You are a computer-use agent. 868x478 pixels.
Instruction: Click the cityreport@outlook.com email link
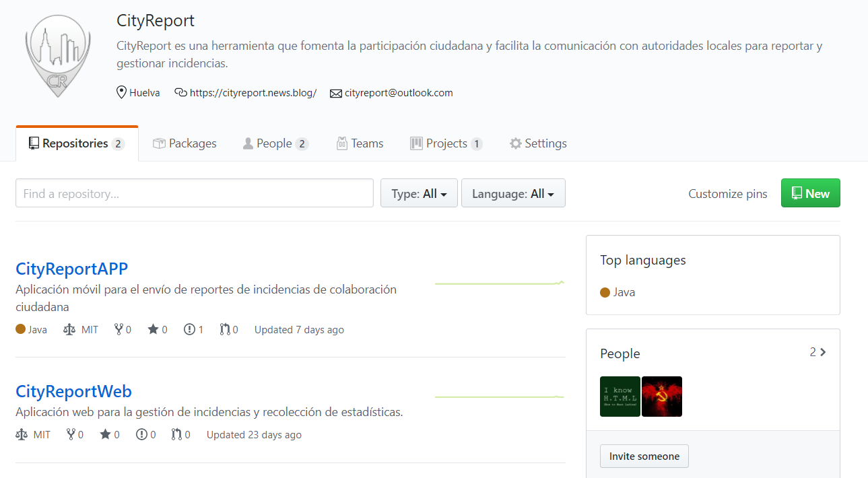point(399,93)
